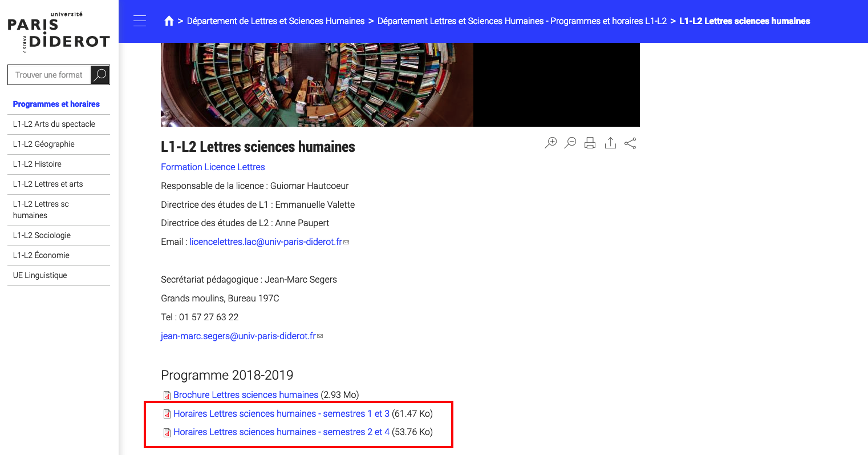868x455 pixels.
Task: Open UE Linguistique sidebar entry
Action: pyautogui.click(x=40, y=275)
